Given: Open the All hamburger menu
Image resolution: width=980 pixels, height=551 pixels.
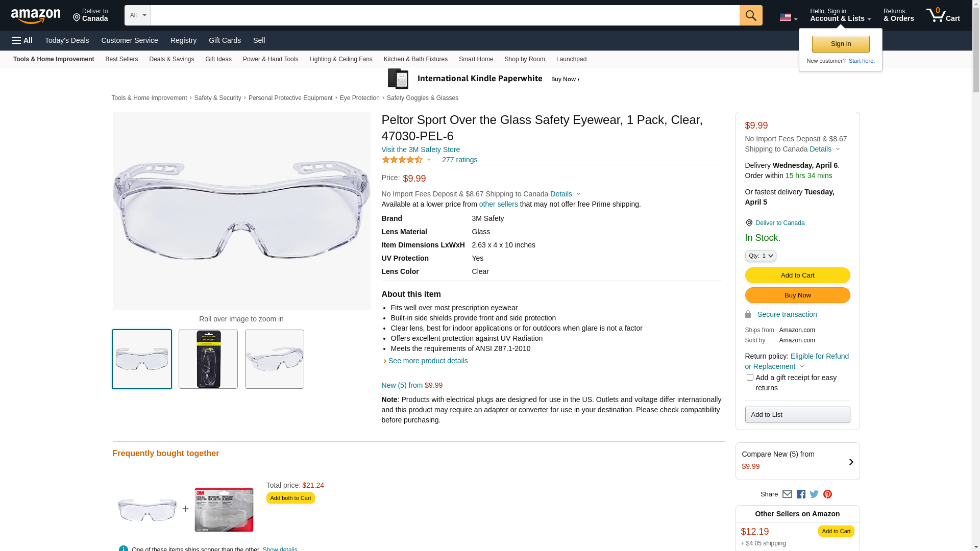Looking at the screenshot, I should tap(22, 40).
